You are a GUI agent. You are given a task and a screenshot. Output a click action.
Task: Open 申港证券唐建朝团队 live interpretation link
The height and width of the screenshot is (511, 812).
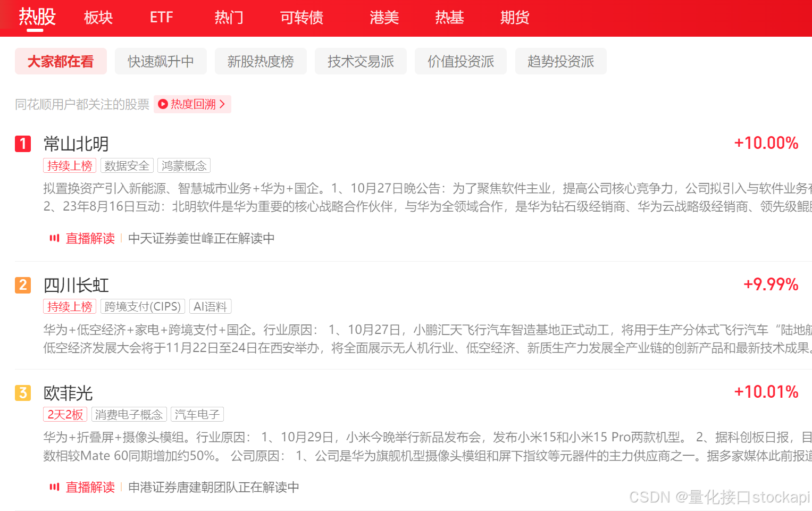(213, 487)
